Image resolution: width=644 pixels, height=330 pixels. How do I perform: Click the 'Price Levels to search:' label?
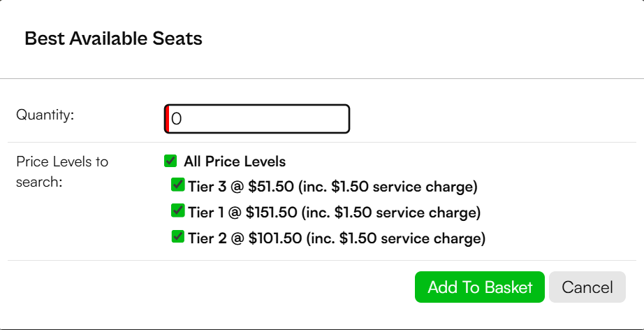click(62, 172)
